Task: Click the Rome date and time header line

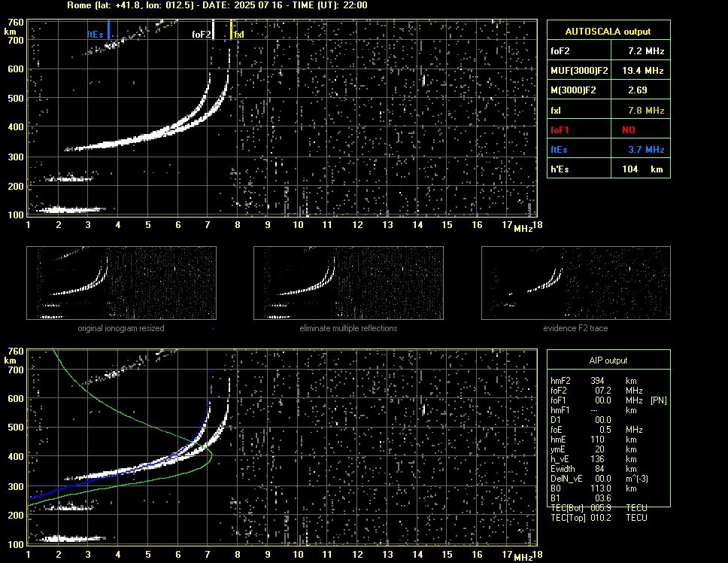Action: click(217, 5)
